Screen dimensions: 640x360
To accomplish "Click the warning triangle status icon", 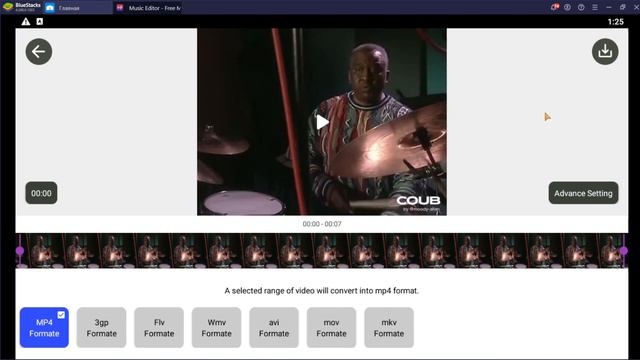I will pyautogui.click(x=26, y=22).
